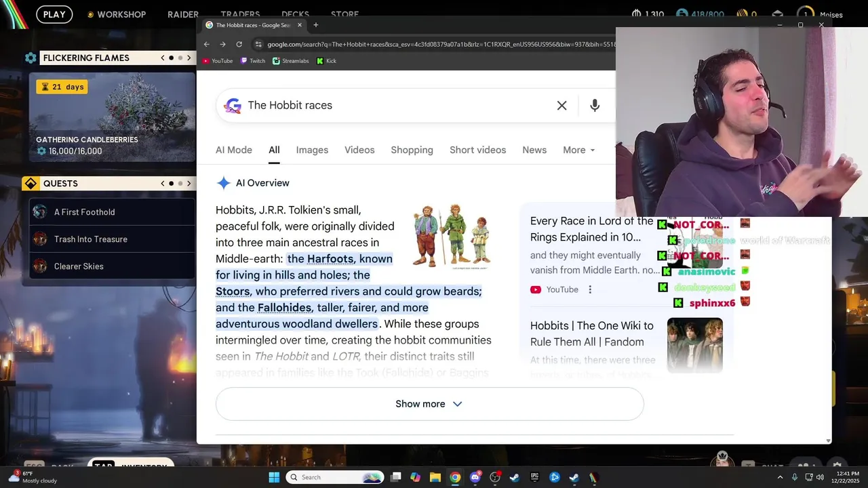
Task: Open quest Clearer Skies
Action: [112, 266]
